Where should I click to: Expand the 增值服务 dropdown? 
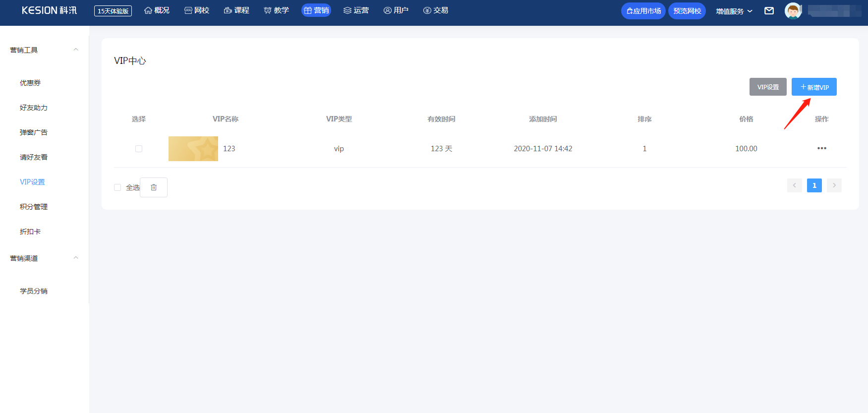coord(734,11)
